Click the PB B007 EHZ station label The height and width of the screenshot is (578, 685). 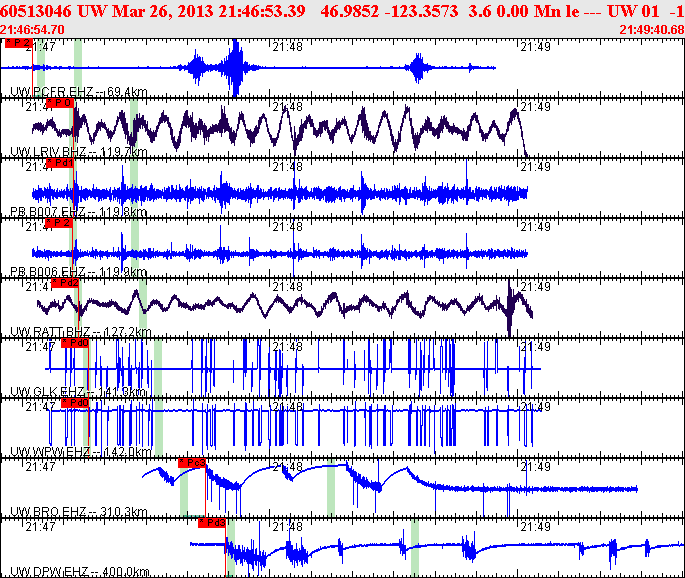coord(79,212)
